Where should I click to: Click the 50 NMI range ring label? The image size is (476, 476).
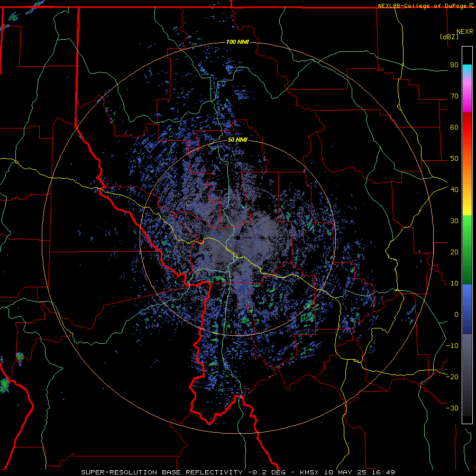tap(237, 140)
